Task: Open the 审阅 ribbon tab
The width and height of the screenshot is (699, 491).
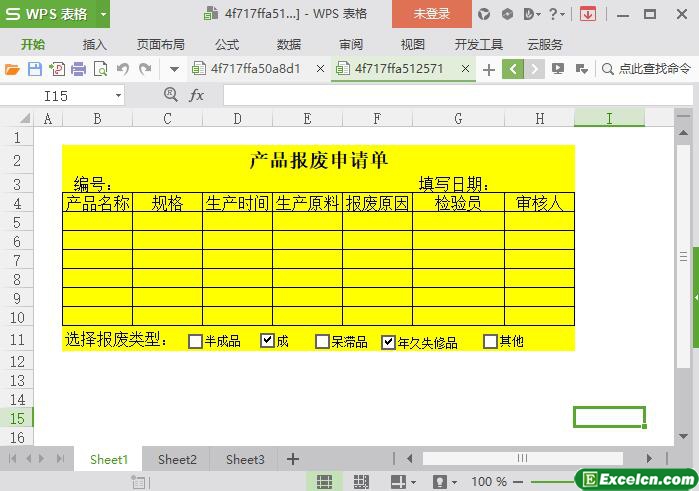Action: coord(351,45)
